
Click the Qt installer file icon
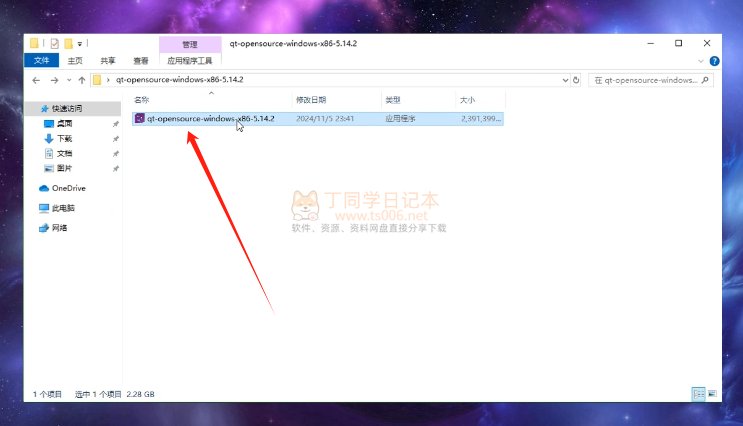pos(139,118)
